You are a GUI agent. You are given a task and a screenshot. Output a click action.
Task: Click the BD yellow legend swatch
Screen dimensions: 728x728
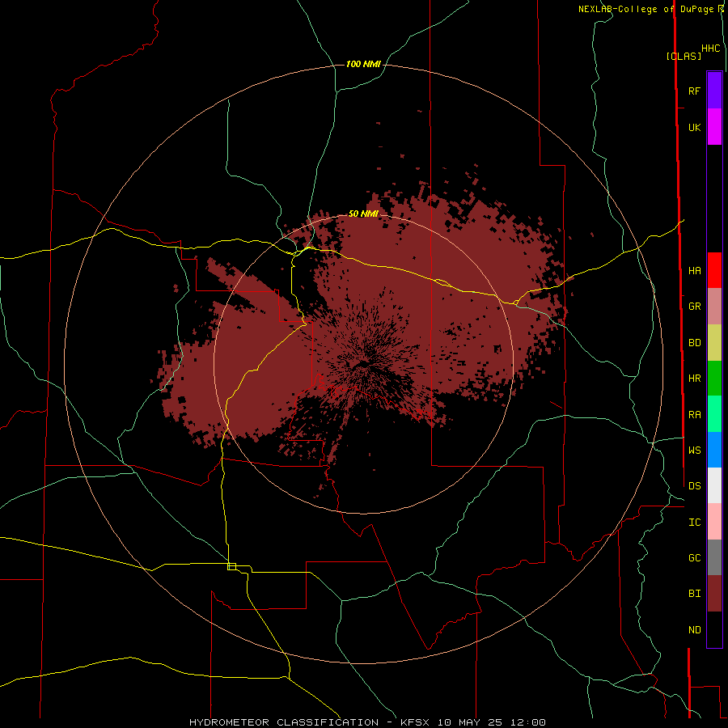click(714, 343)
